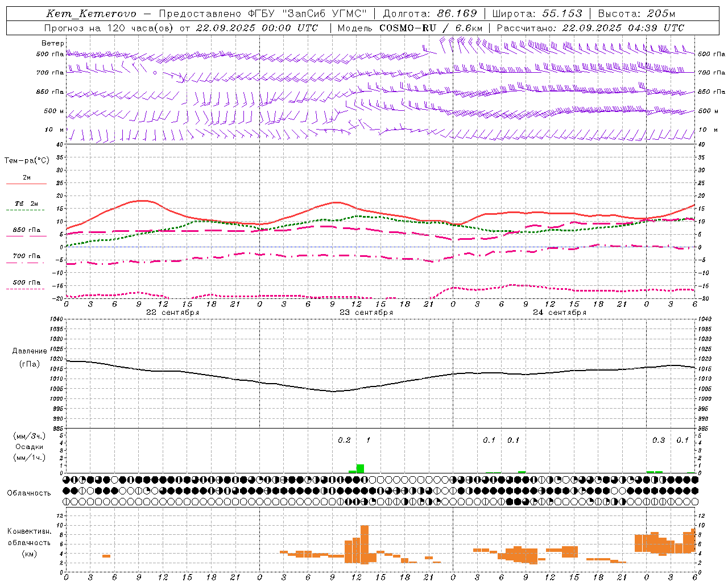Select the latitude value 55.153
The width and height of the screenshot is (728, 582).
pyautogui.click(x=562, y=14)
